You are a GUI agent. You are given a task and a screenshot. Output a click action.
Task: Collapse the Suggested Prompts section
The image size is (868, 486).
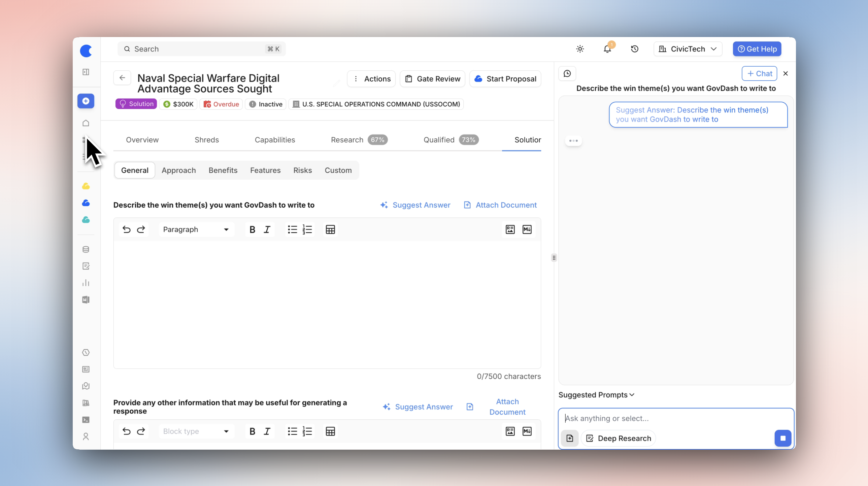point(596,395)
